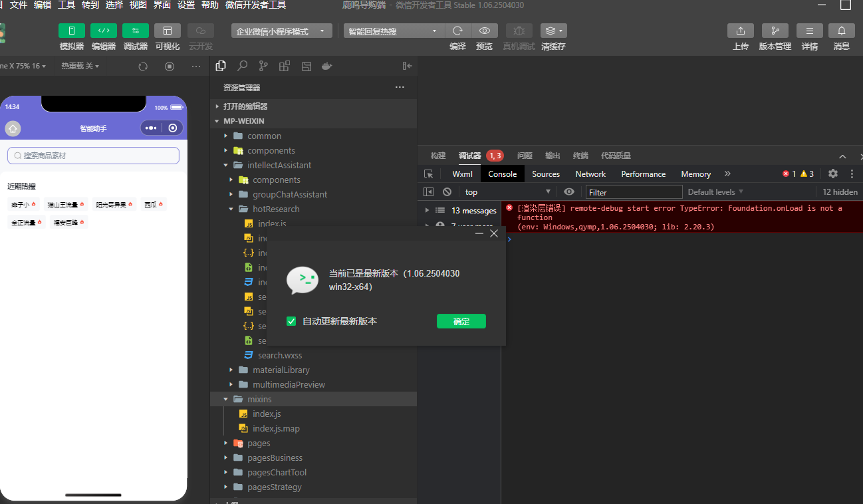The width and height of the screenshot is (863, 504).
Task: Collapse the debugger panel chevron
Action: coord(842,156)
